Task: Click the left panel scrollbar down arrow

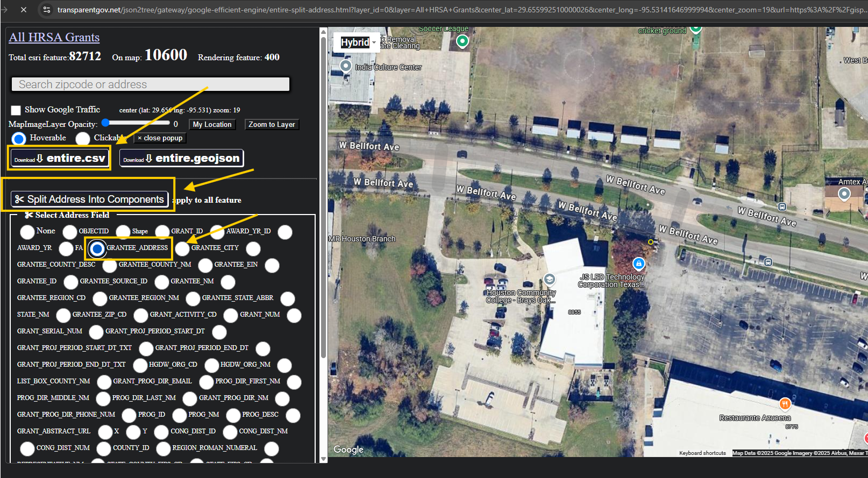Action: click(x=323, y=459)
